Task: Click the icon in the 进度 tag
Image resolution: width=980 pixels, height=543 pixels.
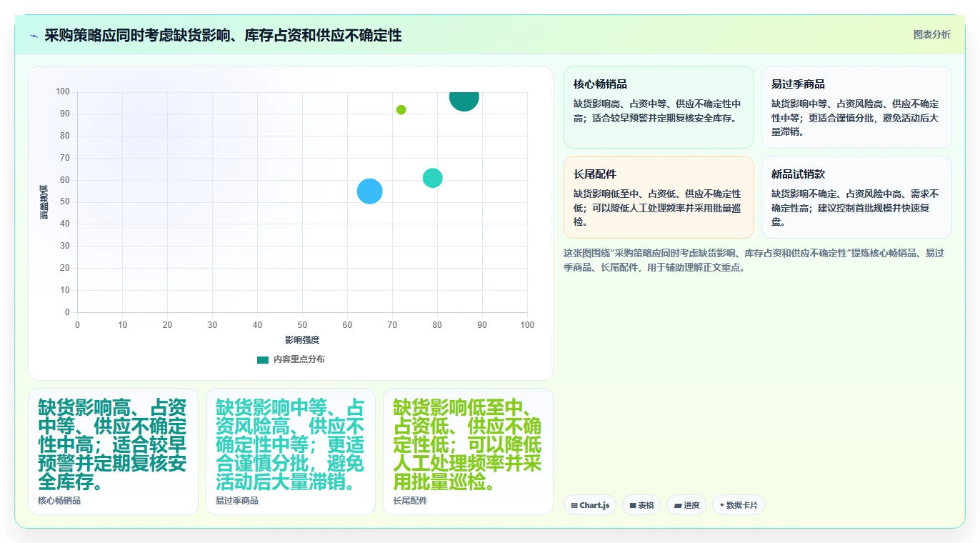Action: click(x=677, y=506)
